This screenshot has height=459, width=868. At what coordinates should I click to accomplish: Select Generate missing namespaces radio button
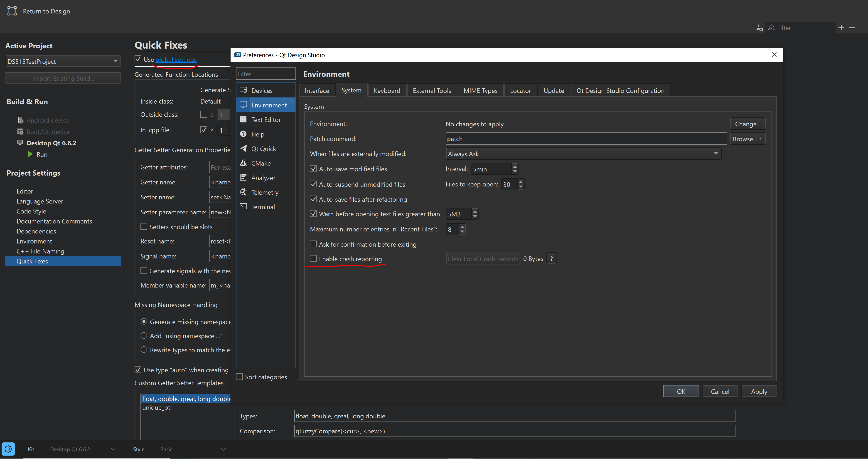(x=144, y=321)
